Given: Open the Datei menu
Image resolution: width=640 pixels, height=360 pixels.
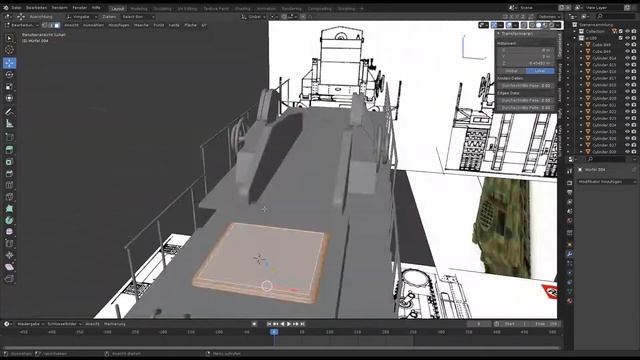Looking at the screenshot, I should (x=16, y=8).
